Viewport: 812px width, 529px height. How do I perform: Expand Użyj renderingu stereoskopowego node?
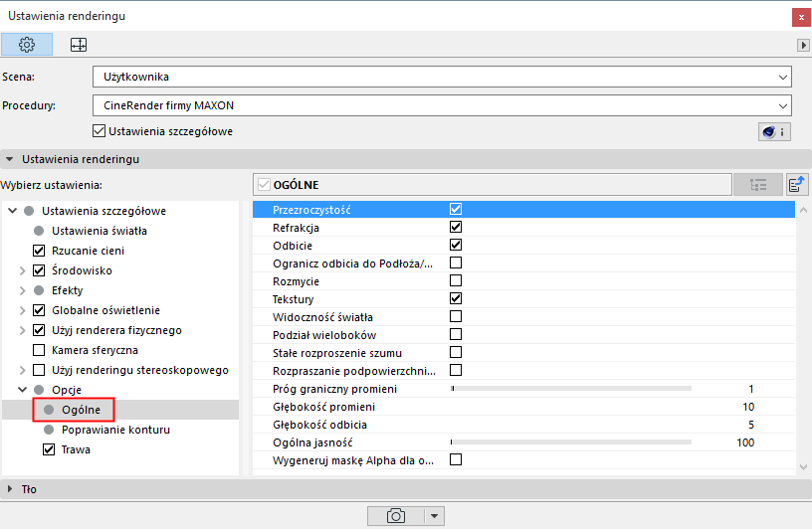pos(22,370)
